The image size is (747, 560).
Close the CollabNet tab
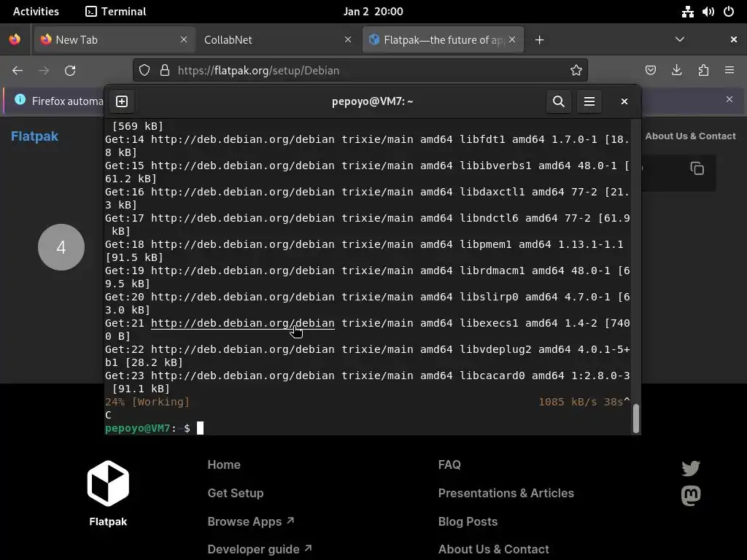[x=348, y=39]
